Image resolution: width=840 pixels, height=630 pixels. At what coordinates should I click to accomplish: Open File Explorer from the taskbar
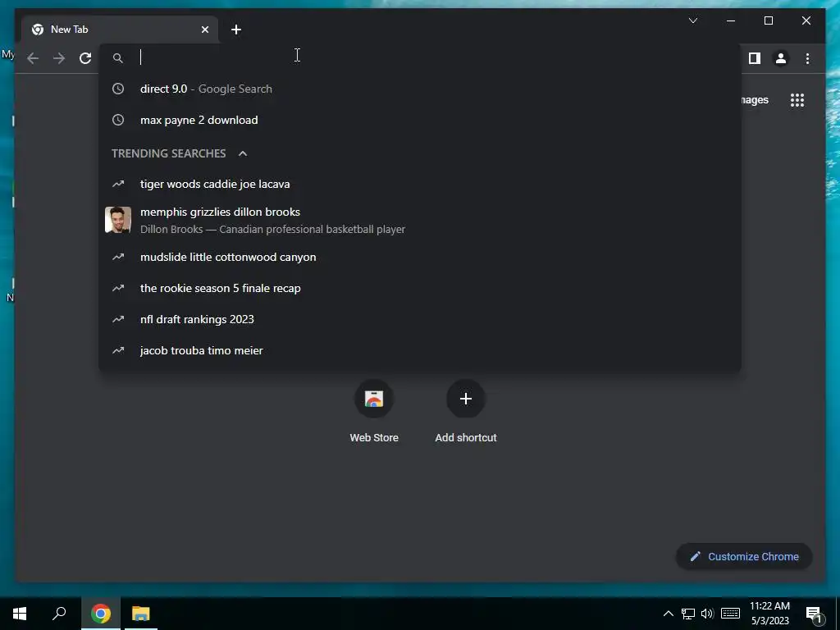pyautogui.click(x=141, y=614)
